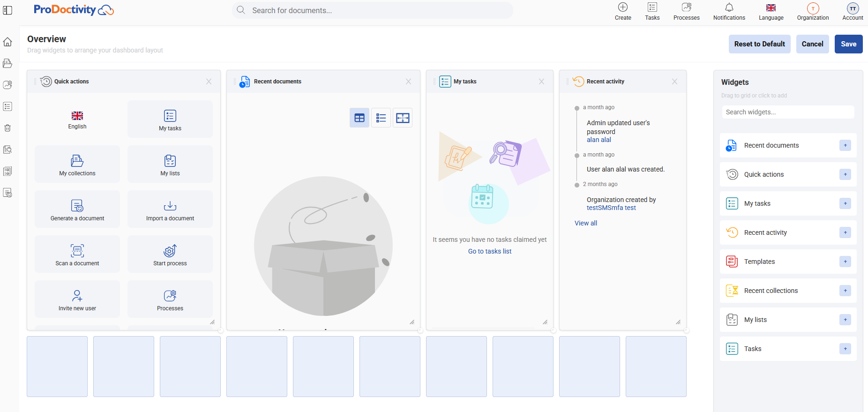The width and height of the screenshot is (868, 412).
Task: Click Reset to Default button
Action: coord(759,44)
